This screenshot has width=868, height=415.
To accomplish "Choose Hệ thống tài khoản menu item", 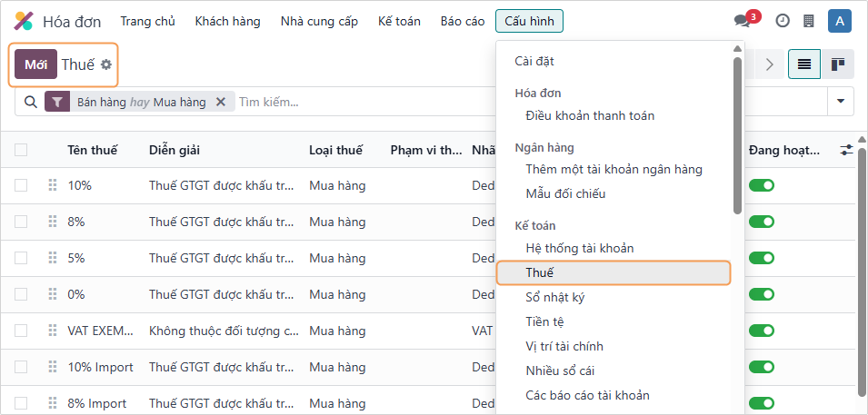I will click(x=579, y=248).
